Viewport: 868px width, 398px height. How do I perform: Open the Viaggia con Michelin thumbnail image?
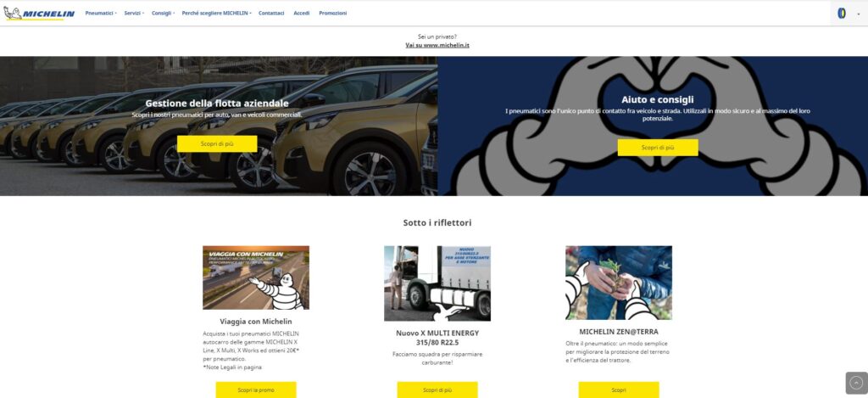[256, 277]
